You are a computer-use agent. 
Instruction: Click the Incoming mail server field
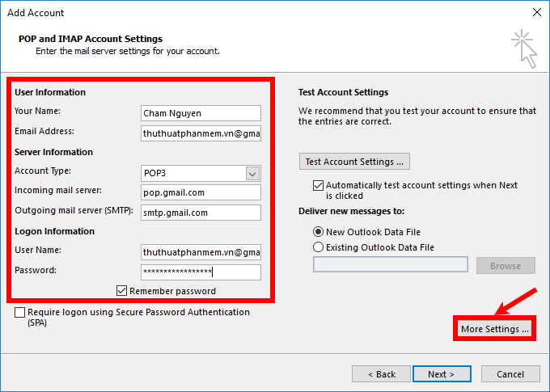[201, 192]
